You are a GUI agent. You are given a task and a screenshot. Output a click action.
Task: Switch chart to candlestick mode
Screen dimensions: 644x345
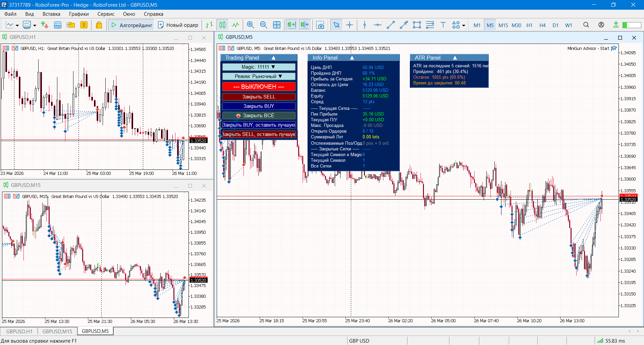pos(222,25)
